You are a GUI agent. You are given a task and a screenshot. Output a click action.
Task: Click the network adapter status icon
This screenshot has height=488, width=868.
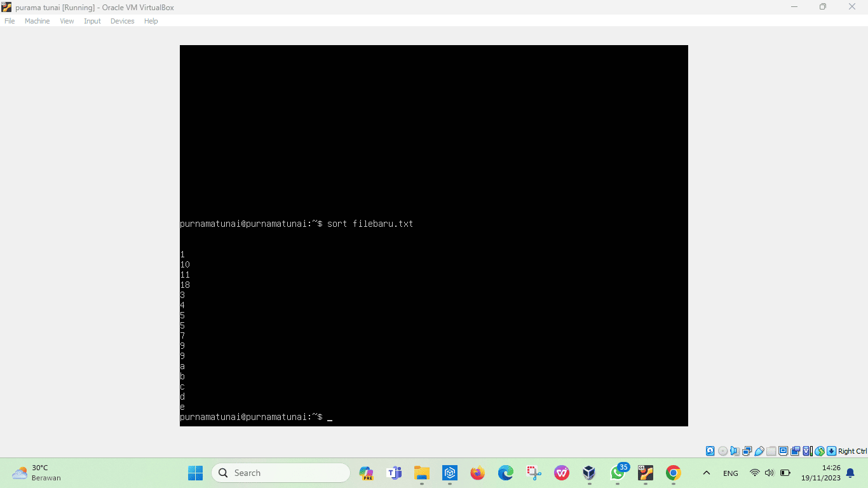(x=747, y=451)
